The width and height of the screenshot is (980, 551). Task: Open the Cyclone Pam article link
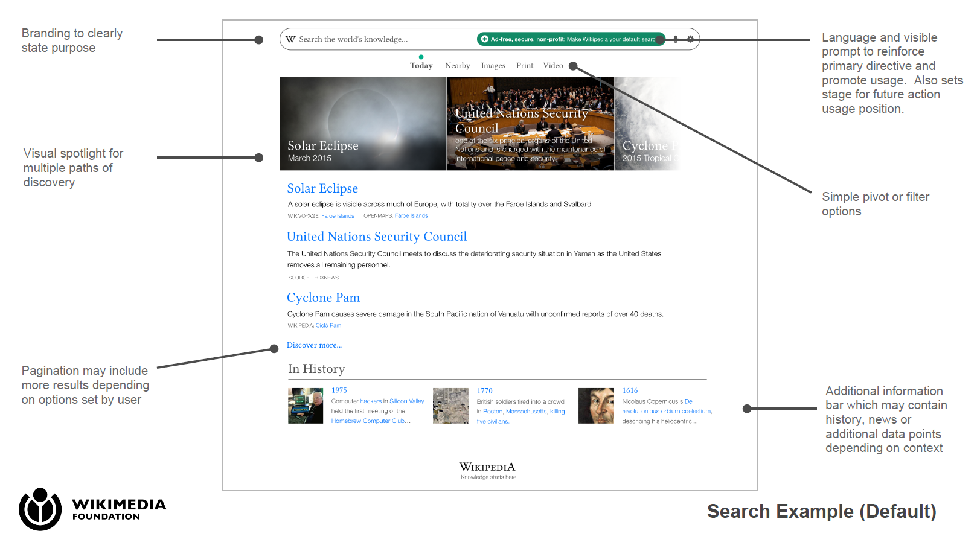coord(323,298)
